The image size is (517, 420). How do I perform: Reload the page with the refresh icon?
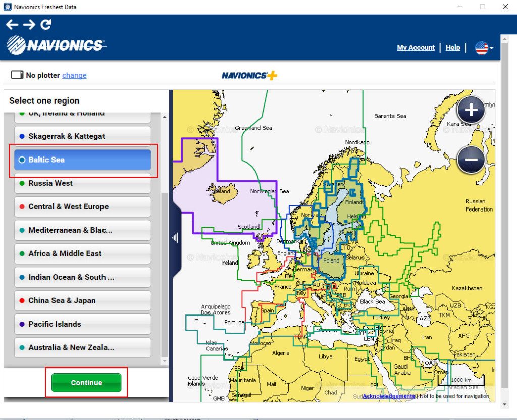click(x=46, y=24)
